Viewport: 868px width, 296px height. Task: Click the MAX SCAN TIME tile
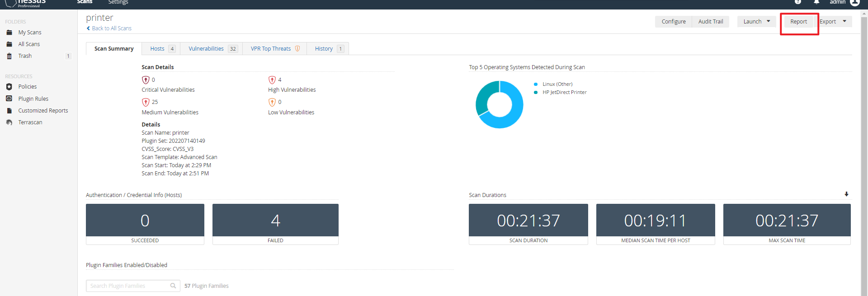point(787,224)
